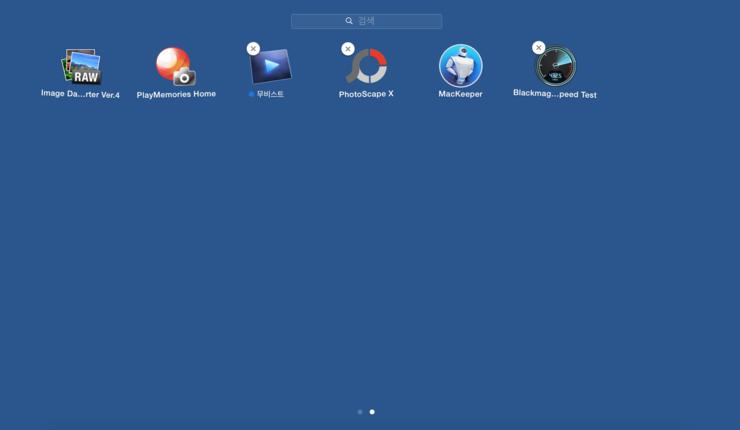Delete 무비스트 using its X badge
The width and height of the screenshot is (740, 430).
253,49
